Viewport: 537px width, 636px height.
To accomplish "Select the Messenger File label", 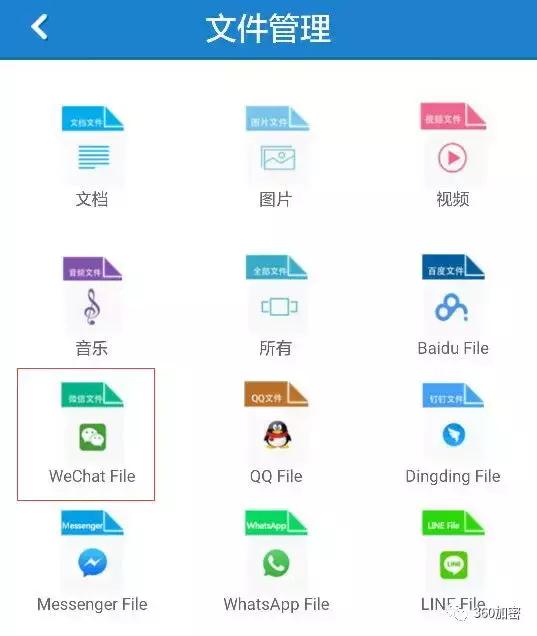I will point(92,604).
